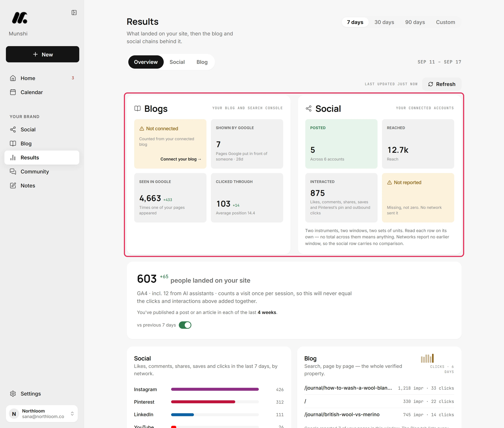The height and width of the screenshot is (428, 504).
Task: Click the Clicked Through 103 card
Action: tap(247, 198)
